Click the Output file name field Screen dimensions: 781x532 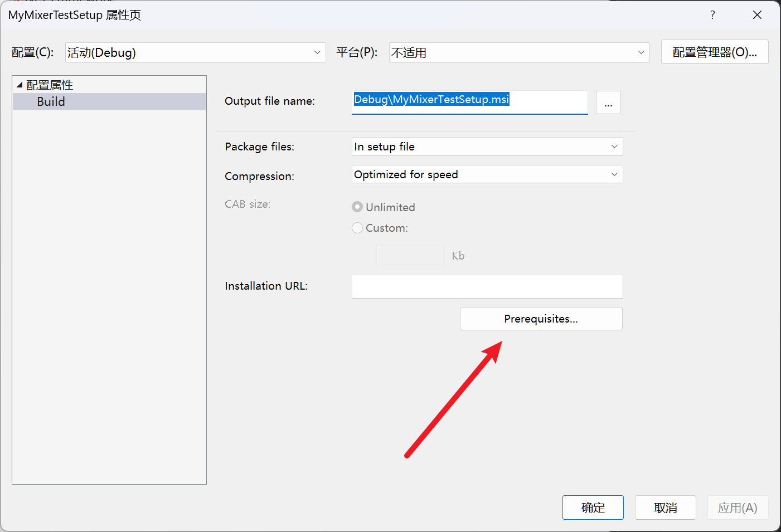pos(469,103)
